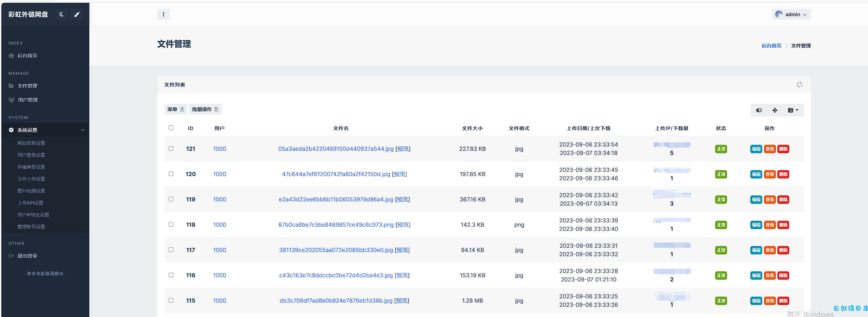Check the box for file ID 117

coord(171,250)
